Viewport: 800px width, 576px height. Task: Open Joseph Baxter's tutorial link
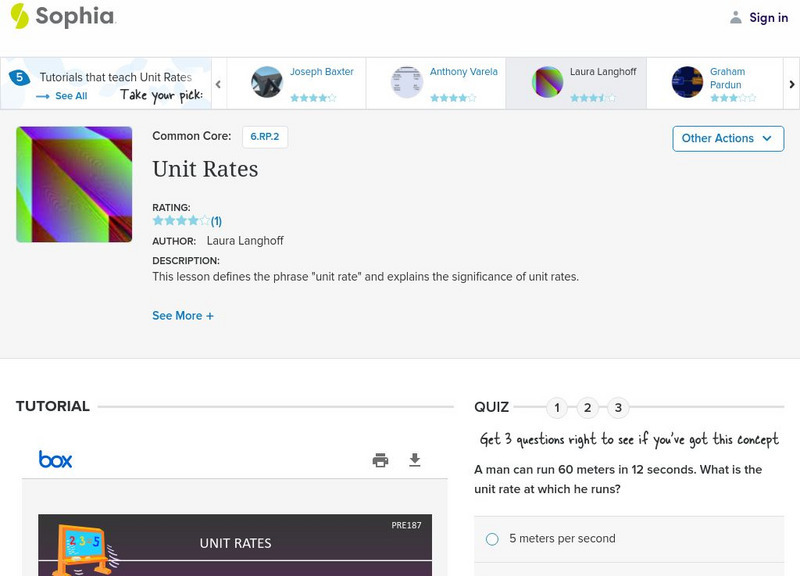(321, 72)
